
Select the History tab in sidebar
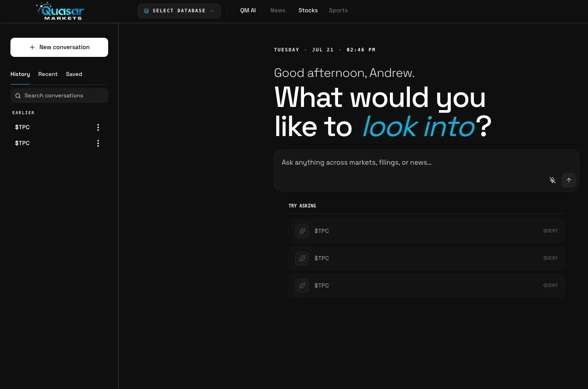20,74
